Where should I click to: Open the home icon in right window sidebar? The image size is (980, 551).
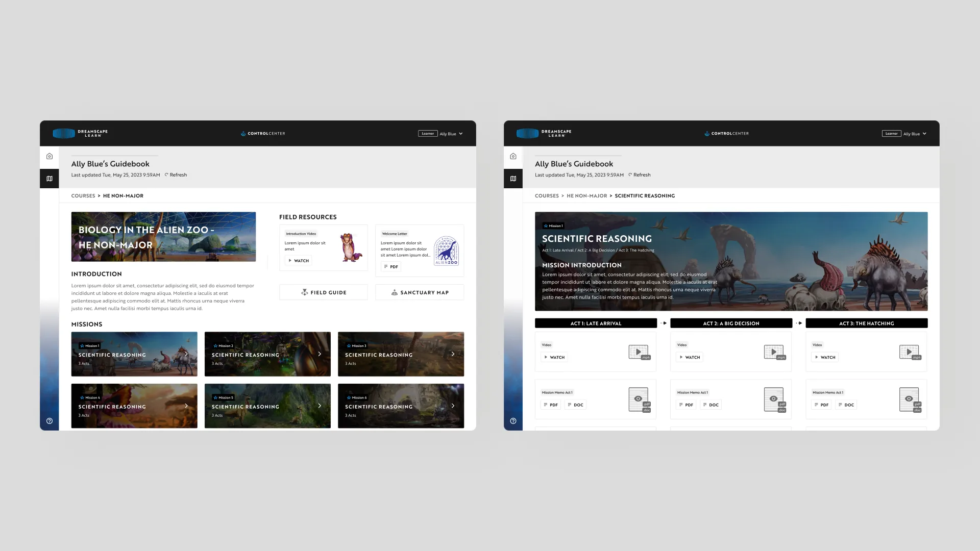pyautogui.click(x=513, y=156)
